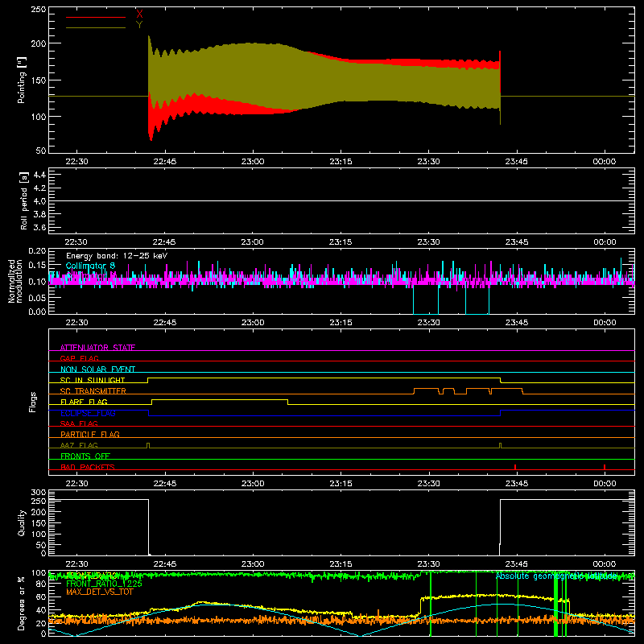Click the 'Normalized modulation' axis title
Screen dimensions: 644x644
(15, 281)
